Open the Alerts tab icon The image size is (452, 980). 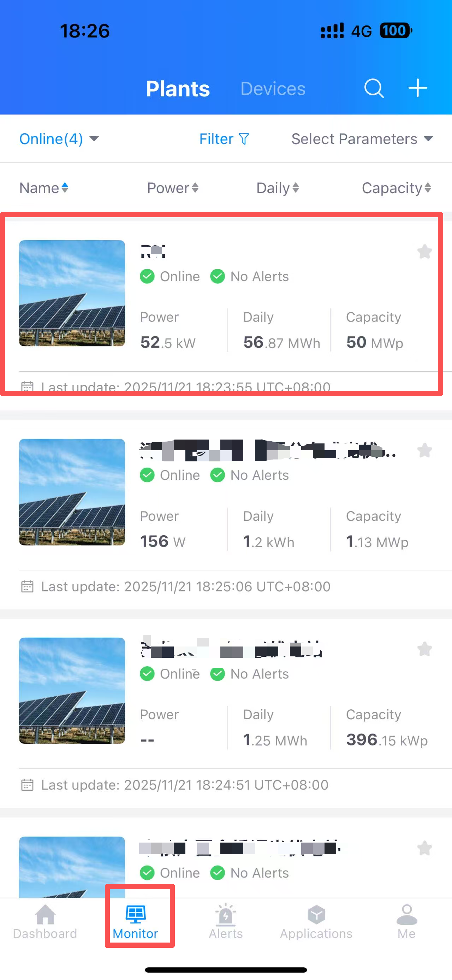pyautogui.click(x=226, y=915)
